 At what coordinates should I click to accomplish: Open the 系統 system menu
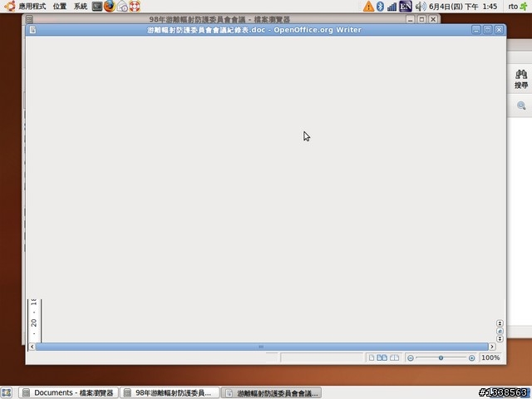click(x=81, y=6)
